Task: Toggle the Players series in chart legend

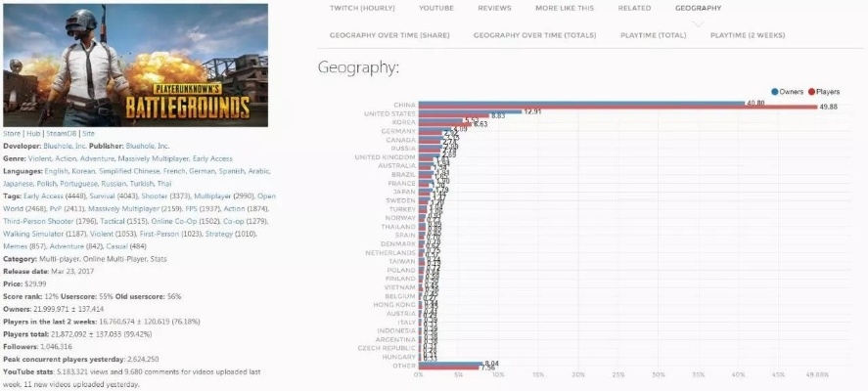Action: tap(826, 91)
